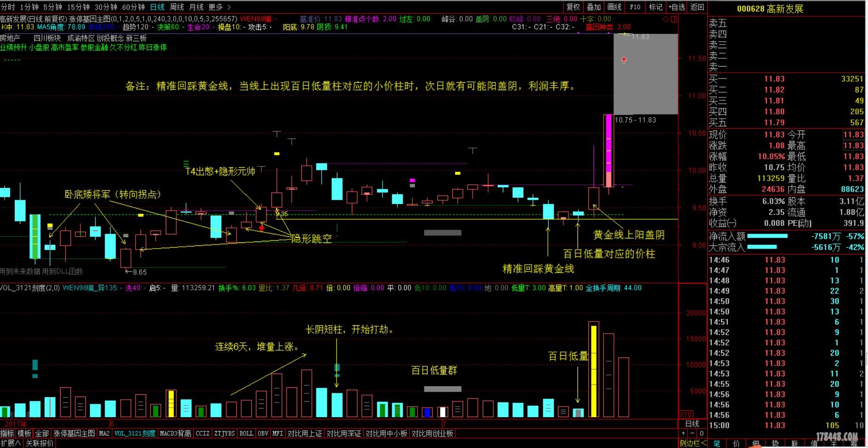Click the 买五 volume 567
868x448 pixels.
tap(857, 123)
